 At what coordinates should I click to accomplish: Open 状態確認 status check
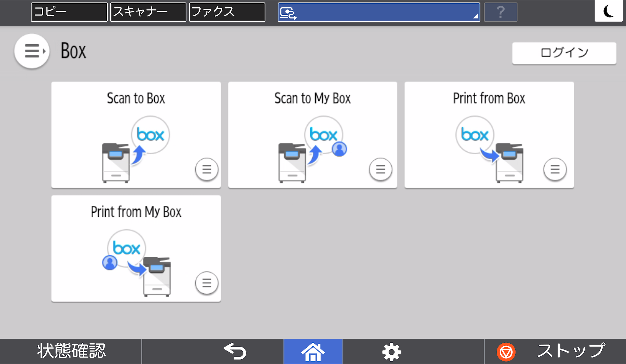[x=71, y=351]
